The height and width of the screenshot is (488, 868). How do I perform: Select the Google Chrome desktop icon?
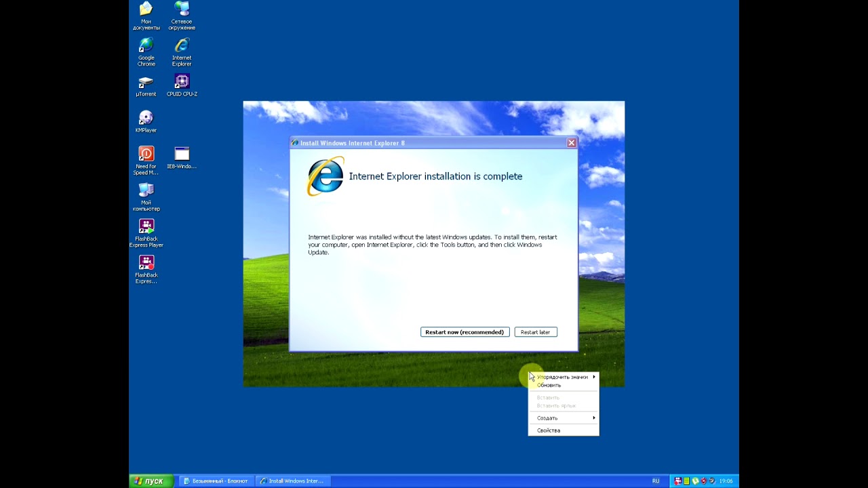coord(146,52)
